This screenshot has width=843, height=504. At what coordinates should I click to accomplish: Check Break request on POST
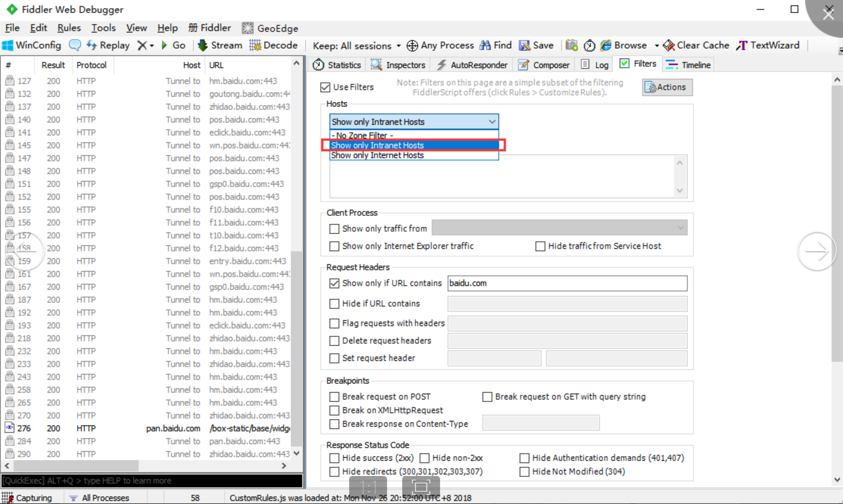(334, 397)
